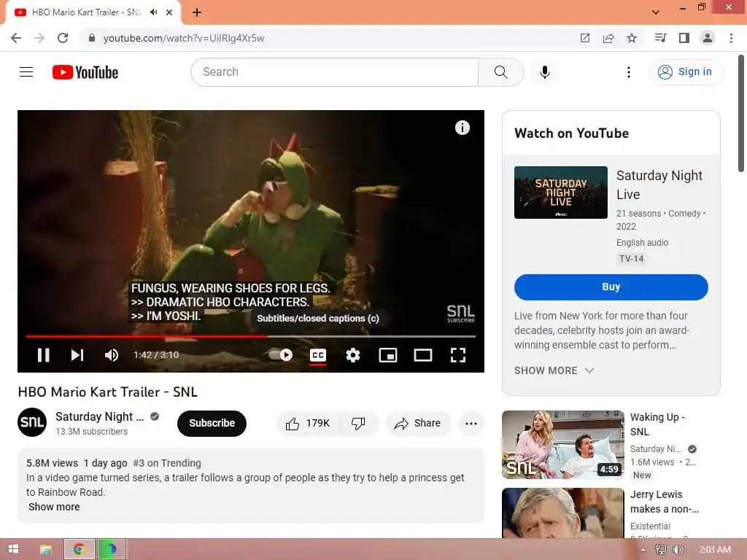Pause the playing video
This screenshot has height=560, width=747.
43,355
